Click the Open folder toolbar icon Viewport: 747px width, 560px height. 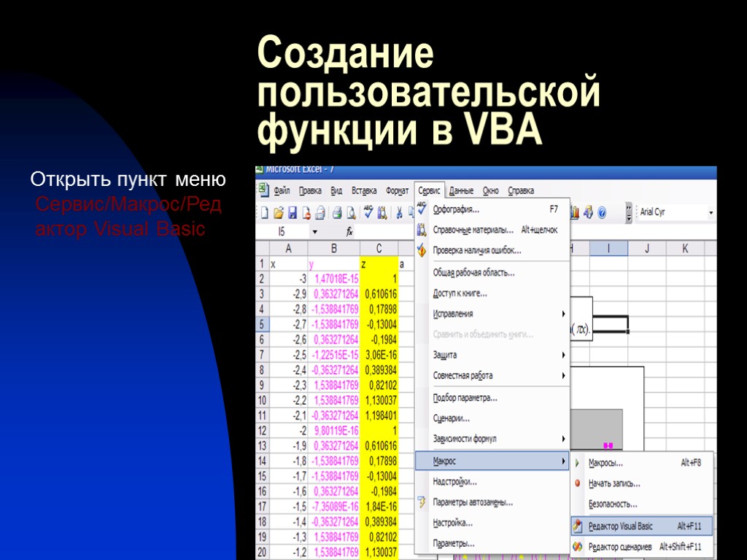pyautogui.click(x=279, y=212)
